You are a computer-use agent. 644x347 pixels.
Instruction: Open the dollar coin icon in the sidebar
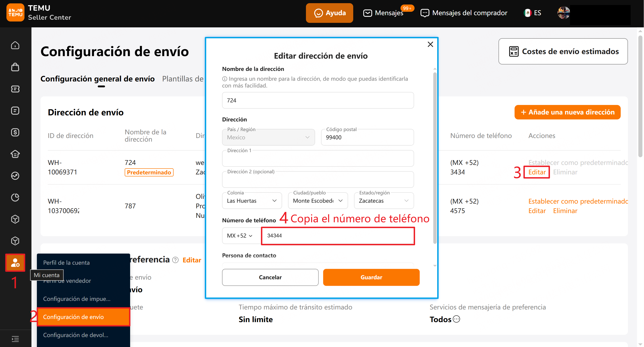15,132
